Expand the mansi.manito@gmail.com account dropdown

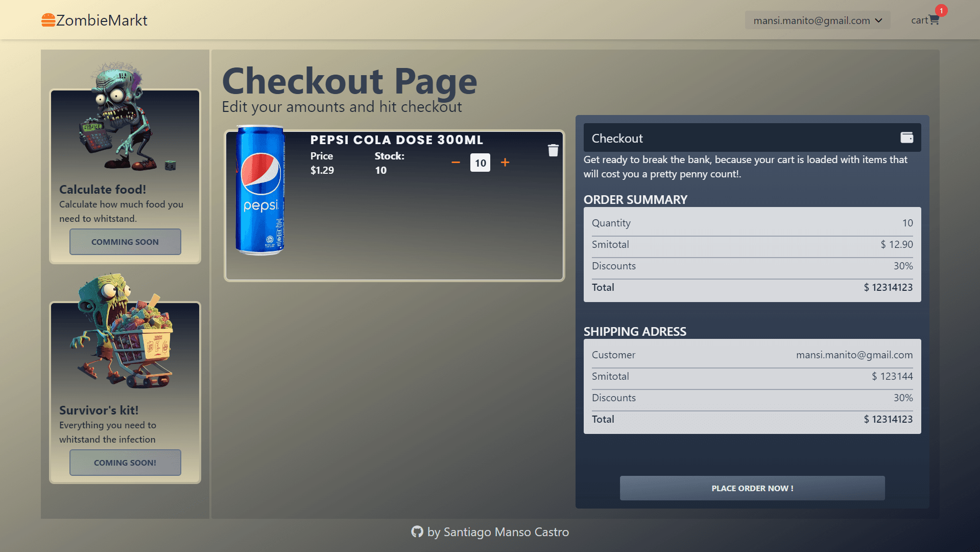click(818, 20)
